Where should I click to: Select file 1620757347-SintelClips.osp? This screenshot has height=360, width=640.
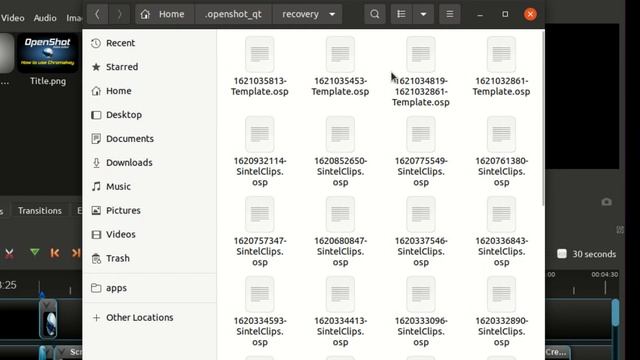260,232
